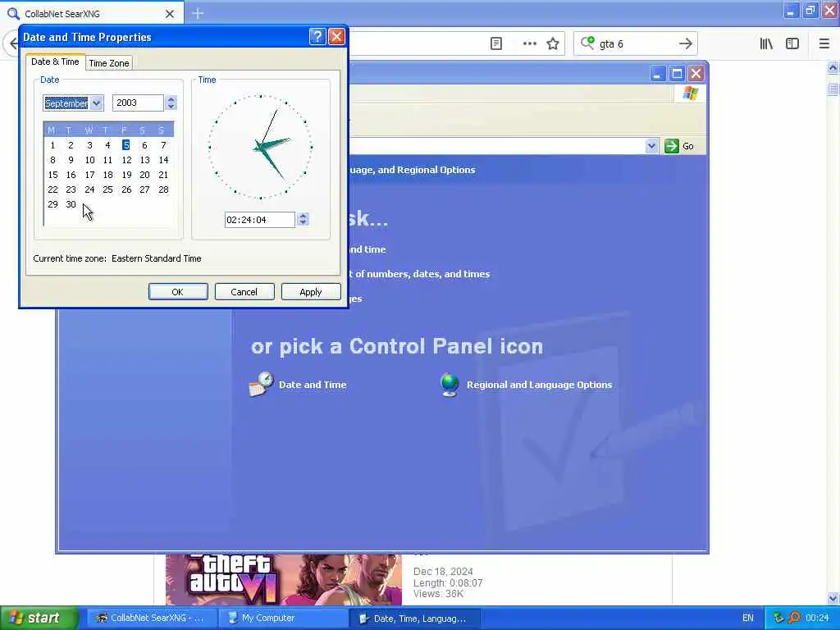Image resolution: width=840 pixels, height=630 pixels.
Task: Select day 28 in the calendar
Action: pyautogui.click(x=163, y=189)
